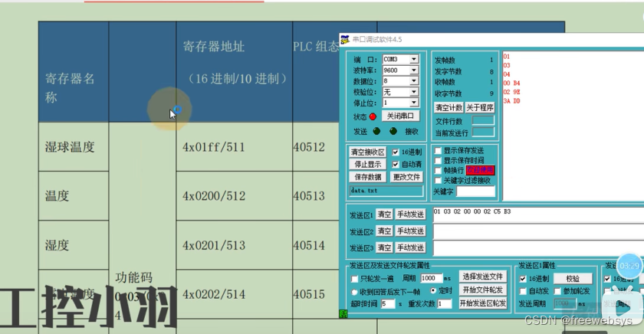Click the data.txt file name field
Viewport: 644px width, 334px height.
(x=386, y=191)
